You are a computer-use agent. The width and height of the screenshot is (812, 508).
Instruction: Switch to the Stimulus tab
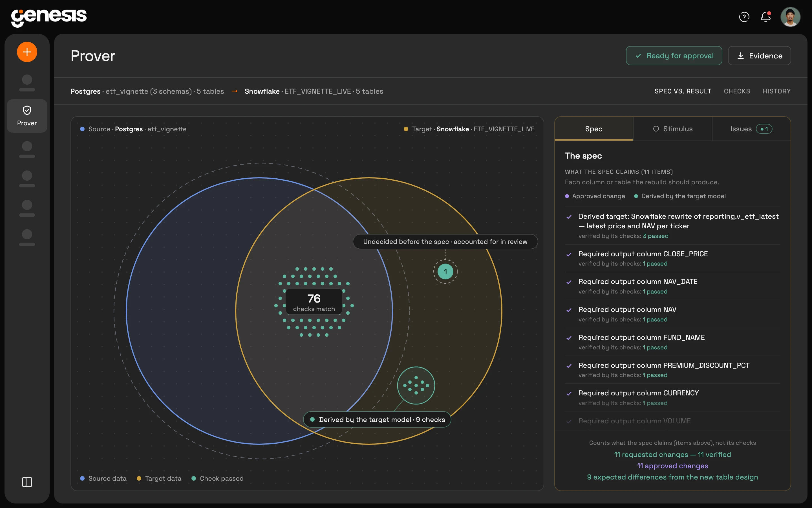click(x=672, y=129)
